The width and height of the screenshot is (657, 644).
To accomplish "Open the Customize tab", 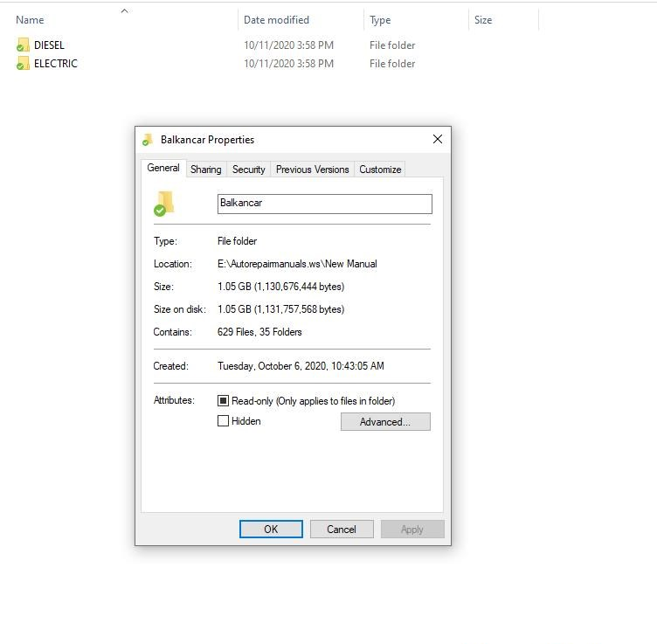I will click(380, 170).
